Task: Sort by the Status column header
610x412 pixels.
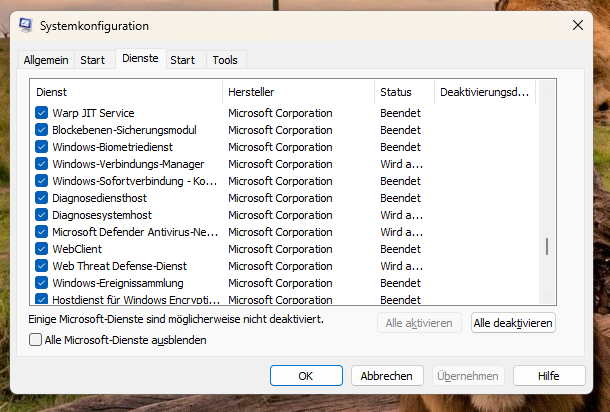Action: [404, 92]
